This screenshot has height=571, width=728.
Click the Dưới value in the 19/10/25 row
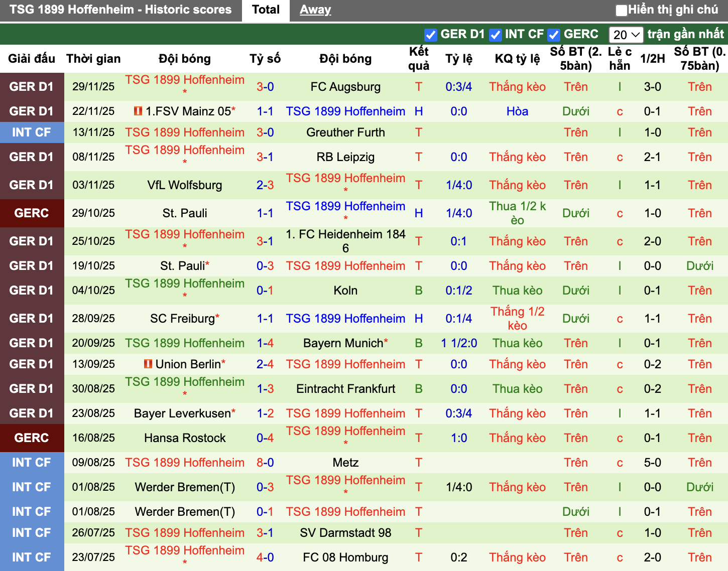click(700, 266)
